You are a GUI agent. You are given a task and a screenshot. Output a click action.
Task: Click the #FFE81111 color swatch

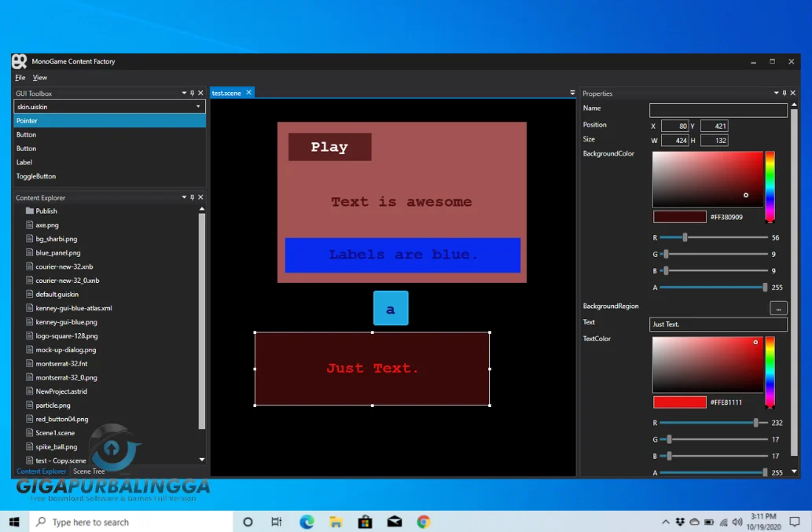pos(678,402)
